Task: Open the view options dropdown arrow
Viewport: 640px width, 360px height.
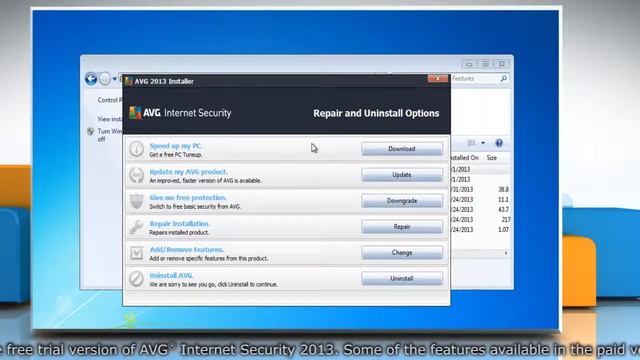Action: pos(483,143)
